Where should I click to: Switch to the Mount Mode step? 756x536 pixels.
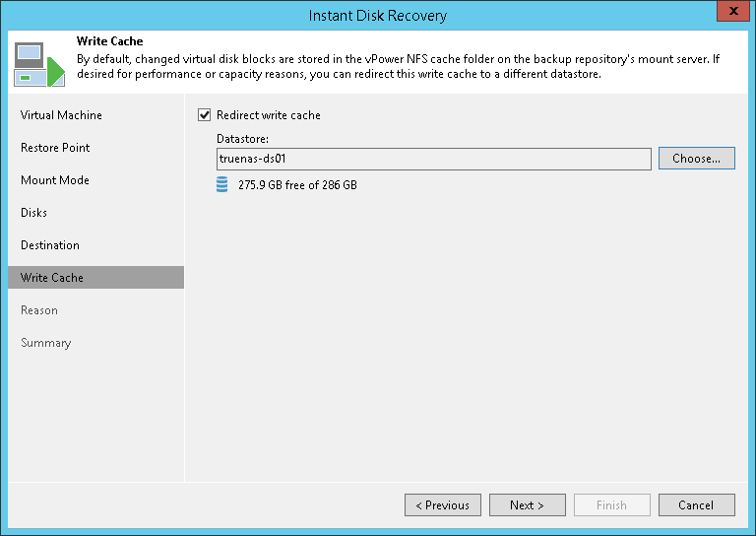[55, 180]
